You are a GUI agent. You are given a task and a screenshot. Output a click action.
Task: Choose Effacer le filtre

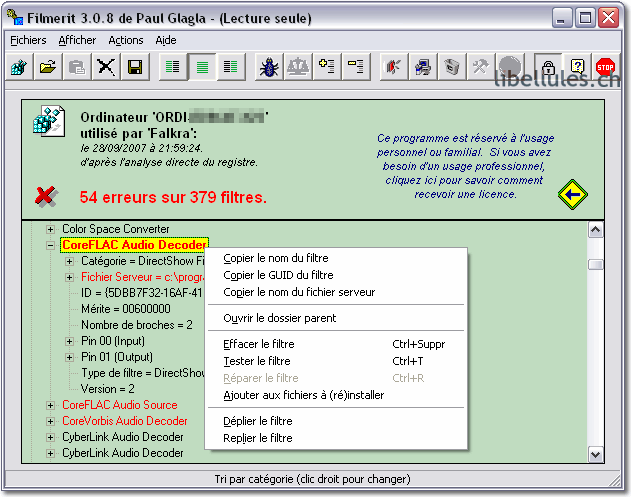336,344
